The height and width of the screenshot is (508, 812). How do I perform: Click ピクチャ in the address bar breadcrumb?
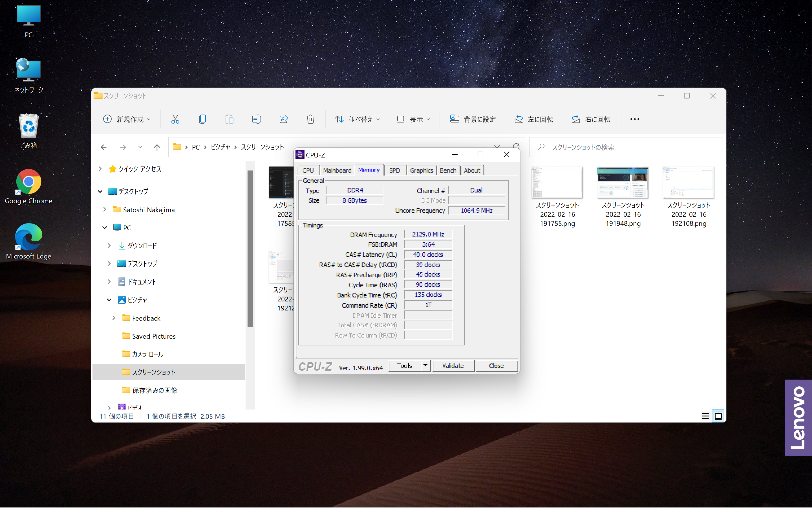point(220,147)
